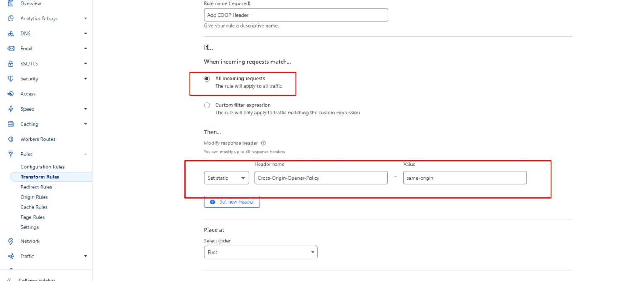Open Cache Rules in the sidebar
Viewport: 644px width, 281px height.
pos(34,207)
